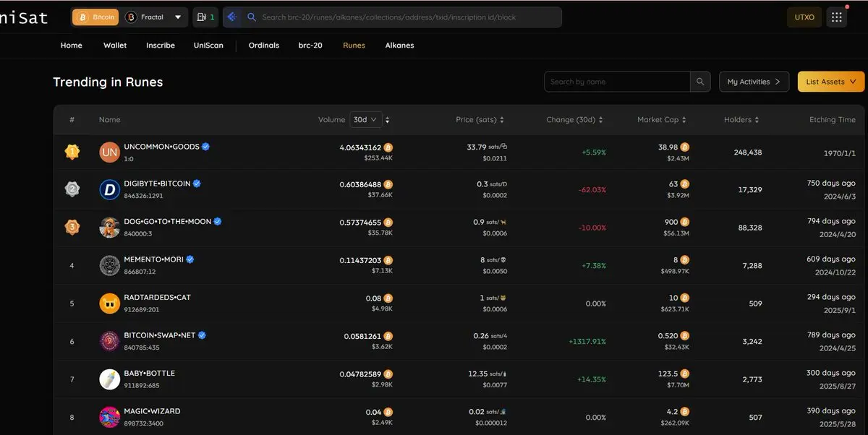Click bitcoin coin icon beside volume 4.06343162
The height and width of the screenshot is (435, 868).
388,147
